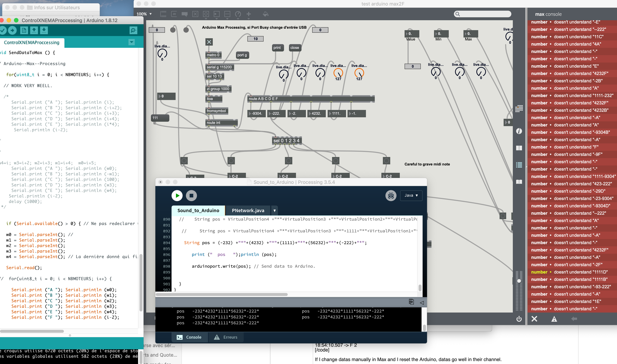Select the comment tool in Max toolbar

185,14
